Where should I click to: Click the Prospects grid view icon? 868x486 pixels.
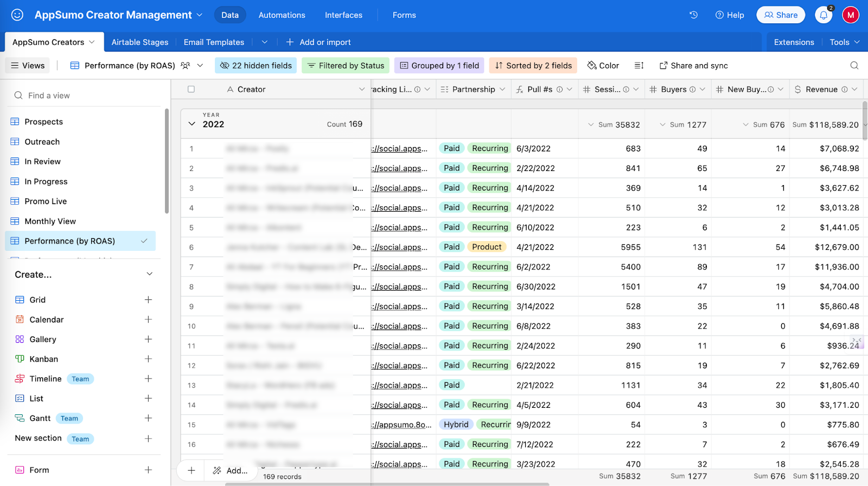(15, 122)
